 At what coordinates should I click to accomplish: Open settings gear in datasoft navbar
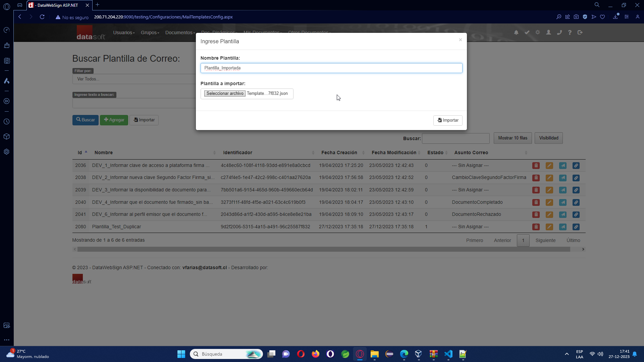tap(538, 33)
